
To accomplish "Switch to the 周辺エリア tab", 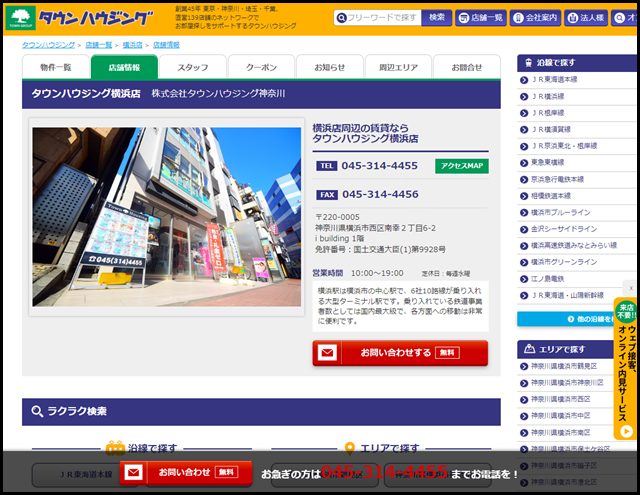I will pos(398,67).
